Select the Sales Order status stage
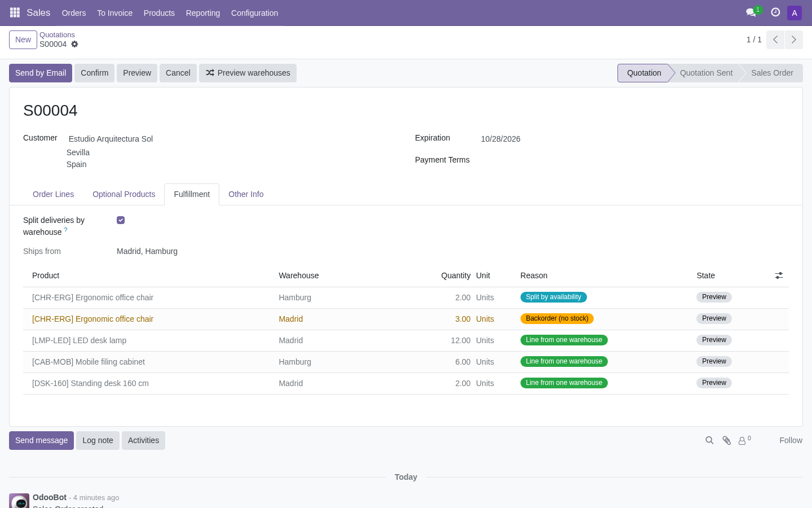 point(772,73)
